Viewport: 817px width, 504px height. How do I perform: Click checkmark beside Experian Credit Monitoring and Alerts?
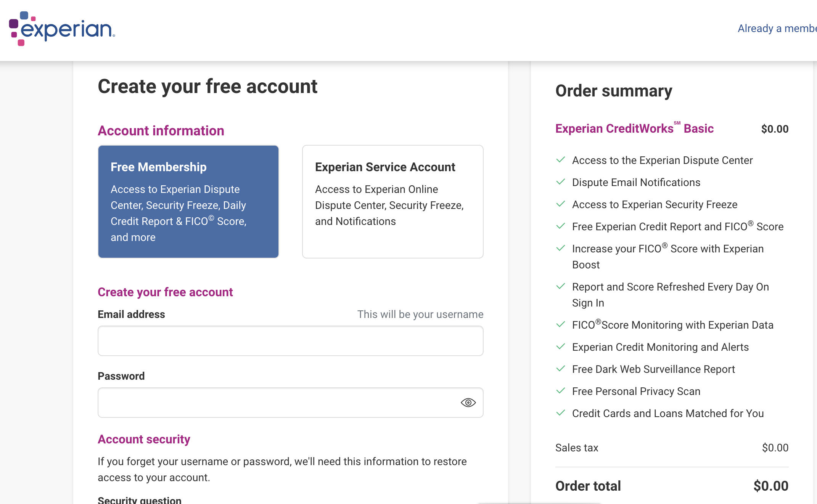[561, 347]
